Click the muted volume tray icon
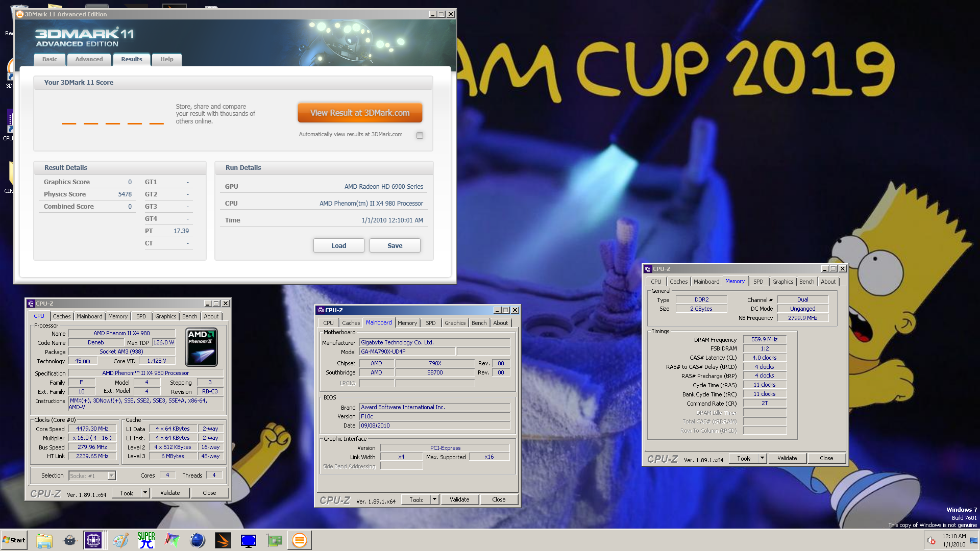The width and height of the screenshot is (980, 551). [932, 541]
